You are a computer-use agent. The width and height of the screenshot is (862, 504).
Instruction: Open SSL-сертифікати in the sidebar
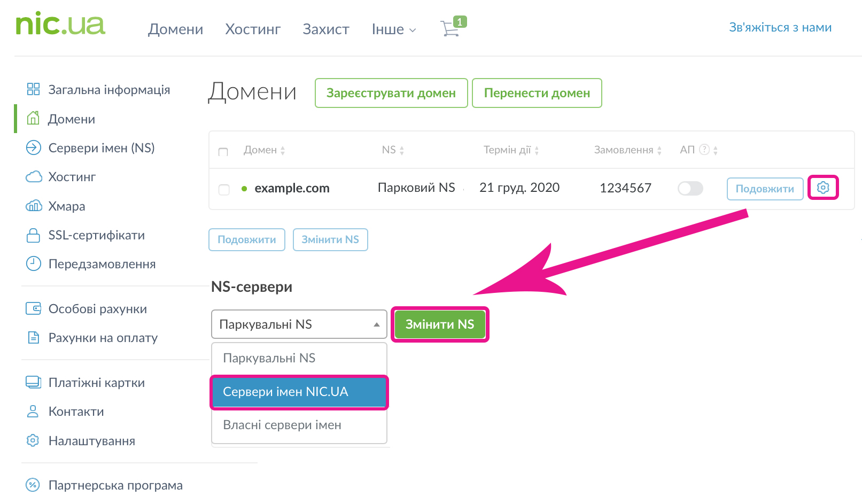coord(96,235)
